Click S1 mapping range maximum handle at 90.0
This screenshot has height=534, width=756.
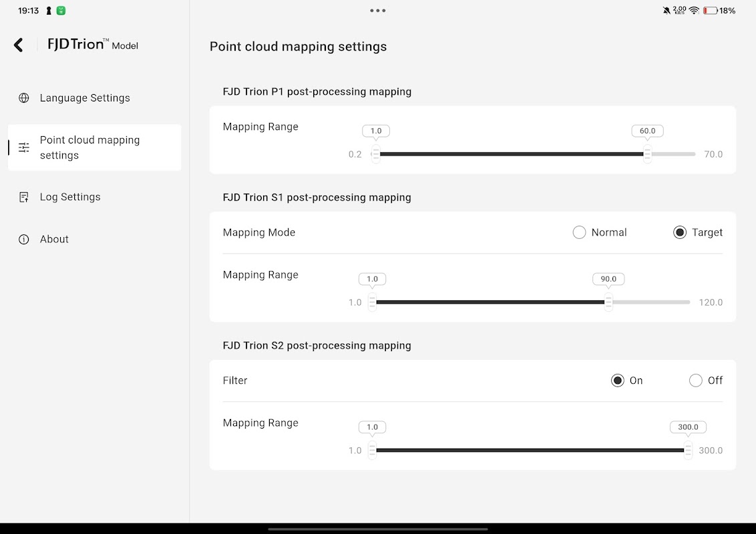click(x=608, y=302)
